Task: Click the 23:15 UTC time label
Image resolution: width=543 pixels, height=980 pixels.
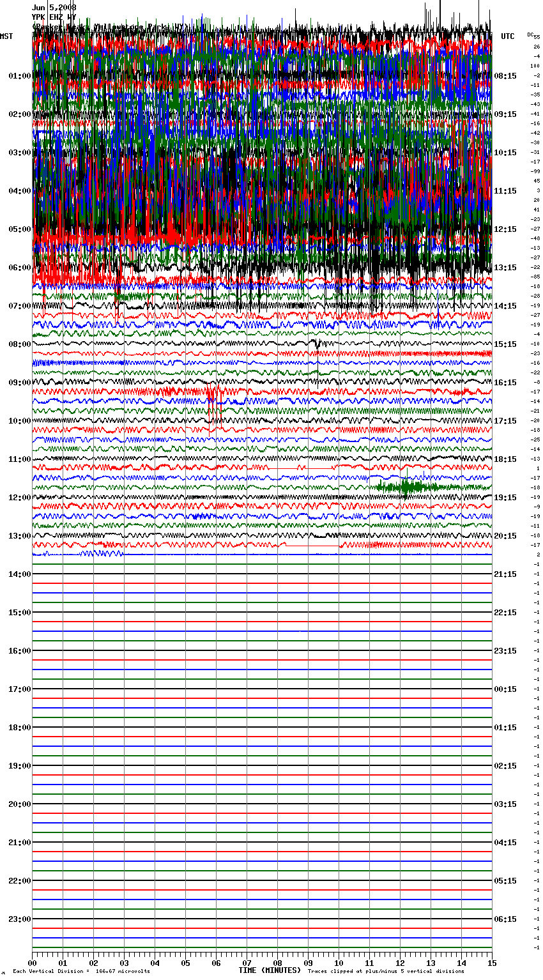Action: pyautogui.click(x=505, y=651)
